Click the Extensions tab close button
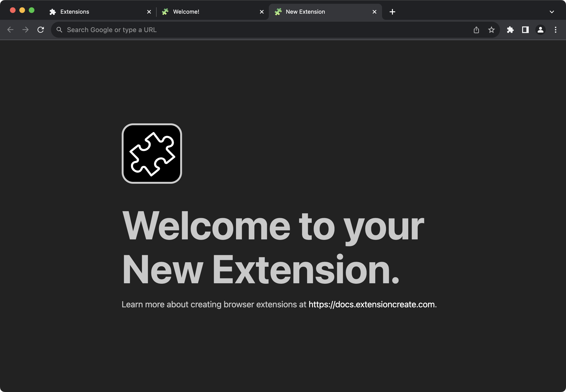Viewport: 566px width, 392px height. pyautogui.click(x=148, y=12)
